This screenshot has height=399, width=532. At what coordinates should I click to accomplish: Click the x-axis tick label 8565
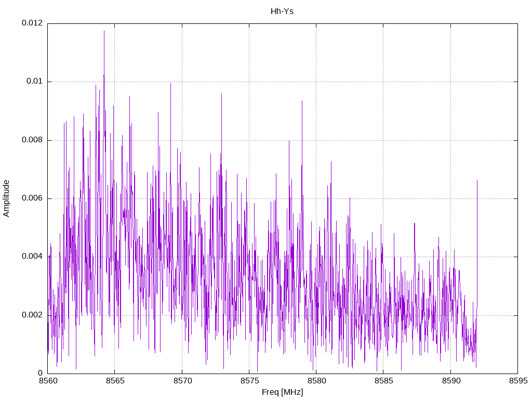[115, 381]
